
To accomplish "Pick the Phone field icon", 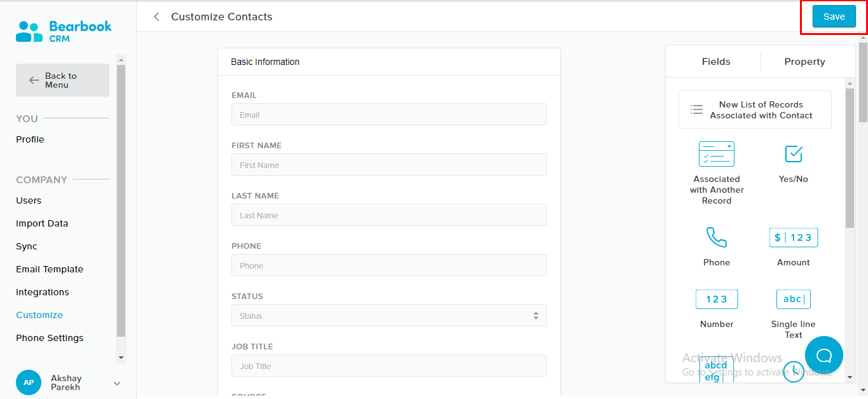I will coord(717,237).
